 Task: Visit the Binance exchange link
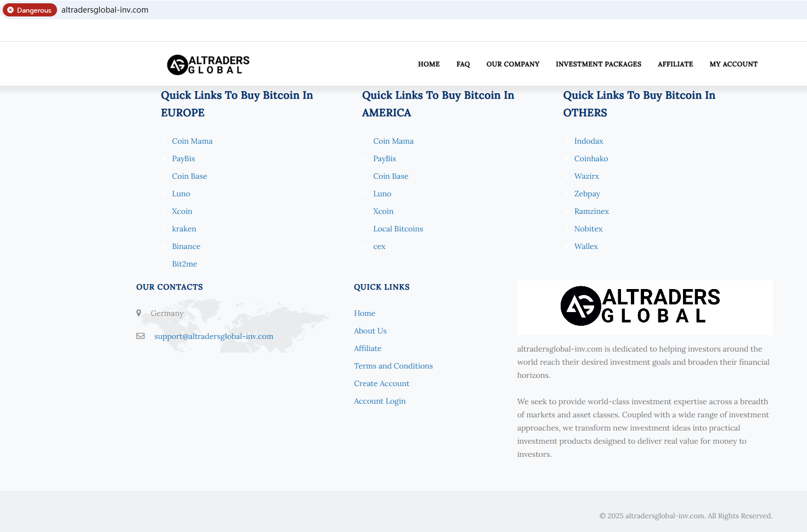tap(186, 246)
